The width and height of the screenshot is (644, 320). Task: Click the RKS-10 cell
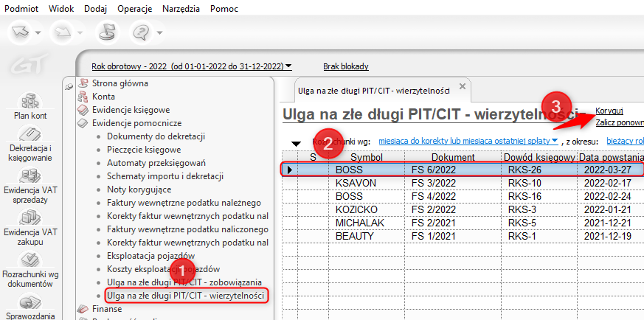[x=540, y=183]
